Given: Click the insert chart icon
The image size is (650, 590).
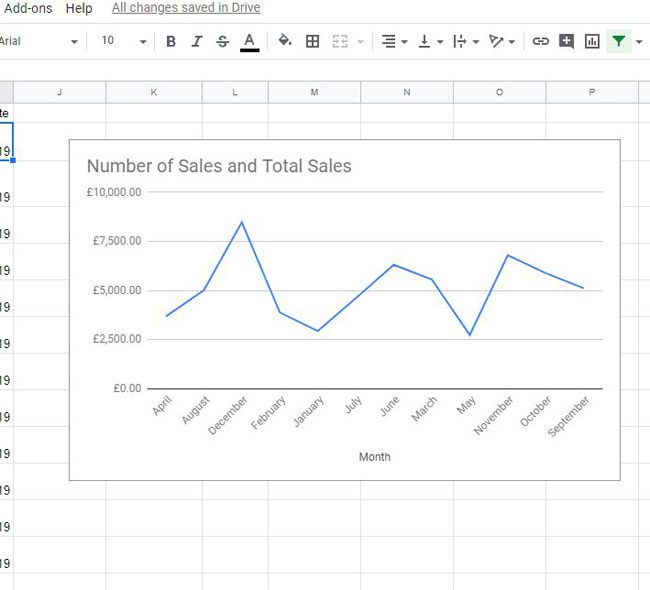Looking at the screenshot, I should coord(592,41).
